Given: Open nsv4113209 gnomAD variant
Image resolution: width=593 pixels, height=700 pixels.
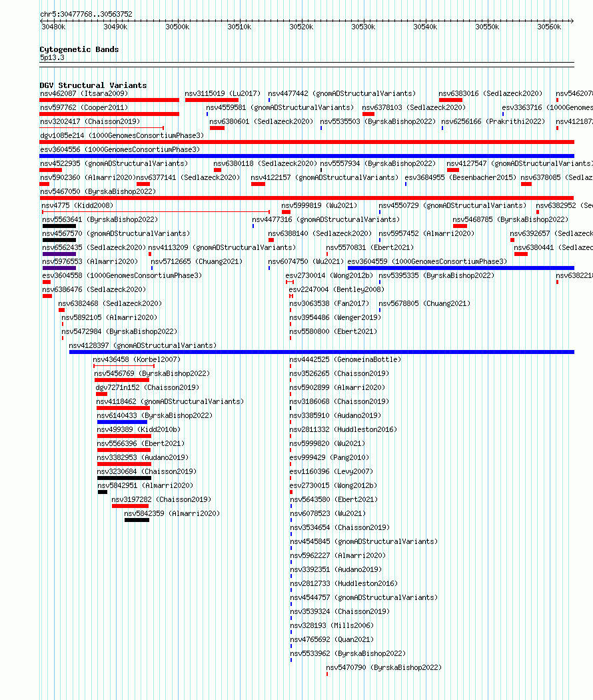Looking at the screenshot, I should (x=222, y=247).
